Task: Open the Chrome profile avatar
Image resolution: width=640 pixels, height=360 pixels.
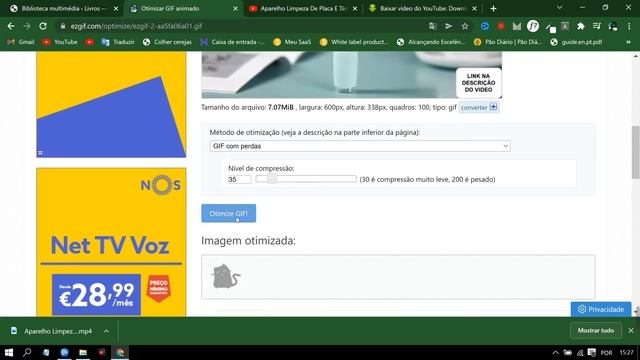Action: click(x=613, y=26)
